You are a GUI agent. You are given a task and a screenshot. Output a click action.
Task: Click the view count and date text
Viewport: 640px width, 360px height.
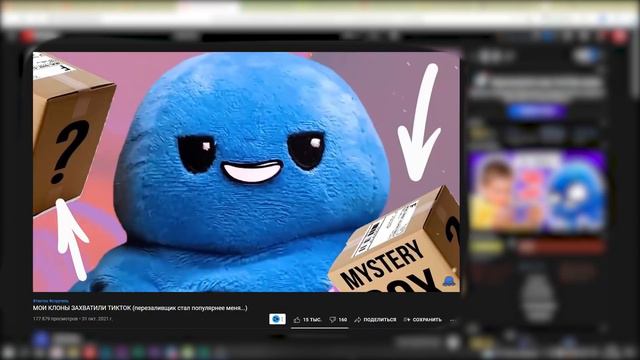[x=72, y=318]
